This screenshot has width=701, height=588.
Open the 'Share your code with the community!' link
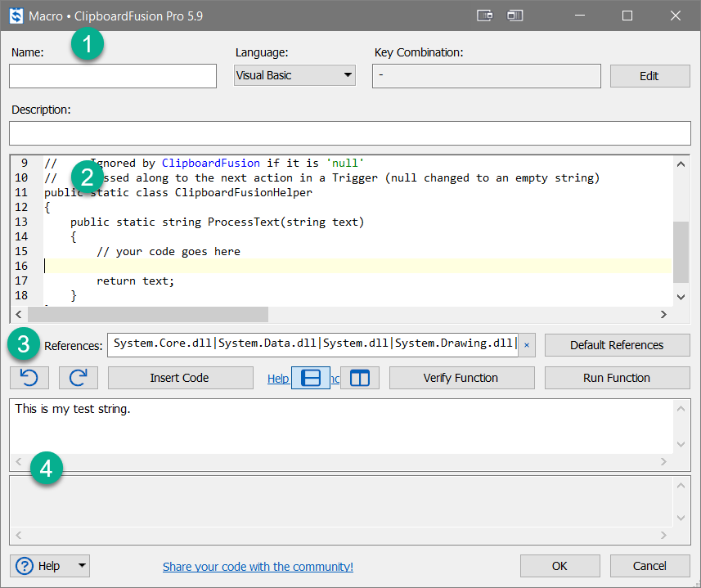tap(258, 567)
